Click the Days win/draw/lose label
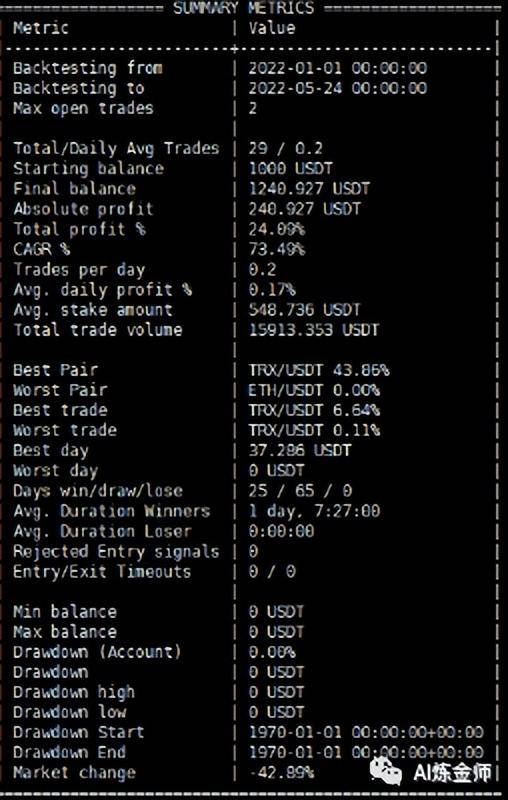 click(98, 491)
